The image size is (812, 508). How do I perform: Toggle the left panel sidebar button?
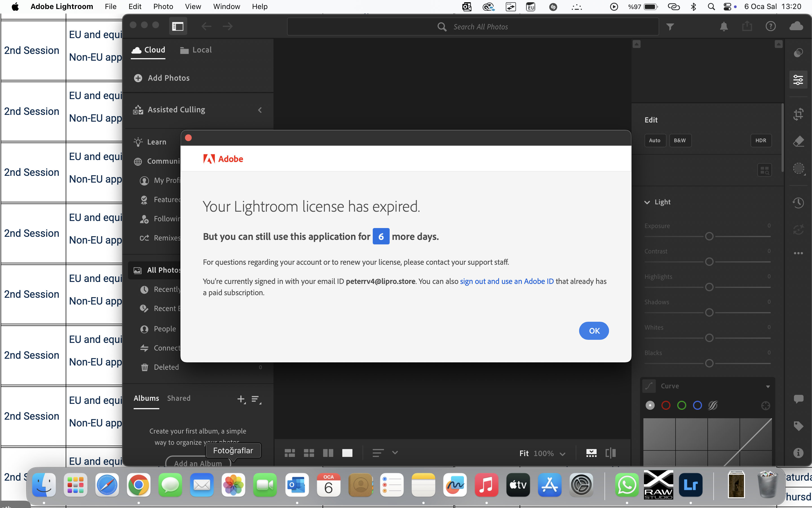pyautogui.click(x=178, y=26)
